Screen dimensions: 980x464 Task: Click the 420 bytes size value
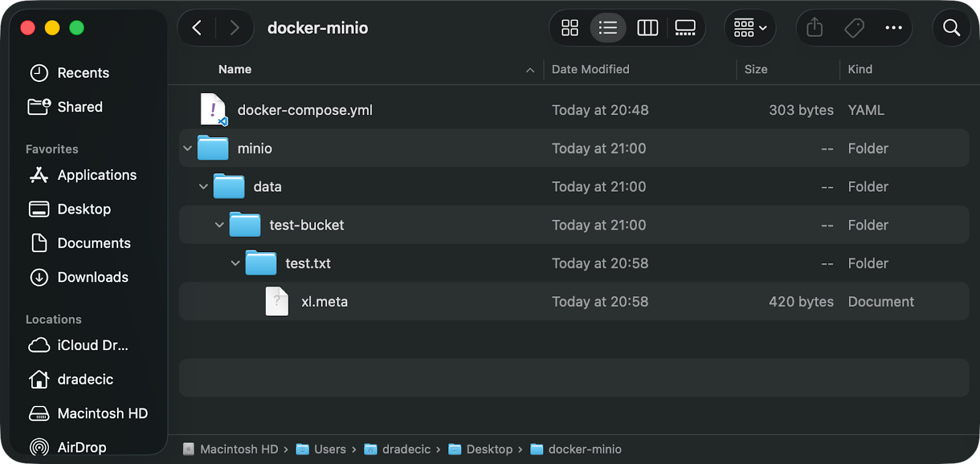coord(801,302)
